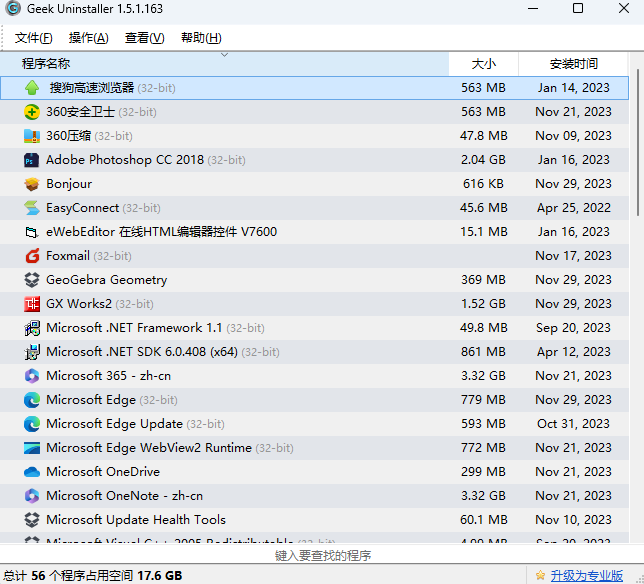Click the 369 MB size of GeoGebra

483,280
